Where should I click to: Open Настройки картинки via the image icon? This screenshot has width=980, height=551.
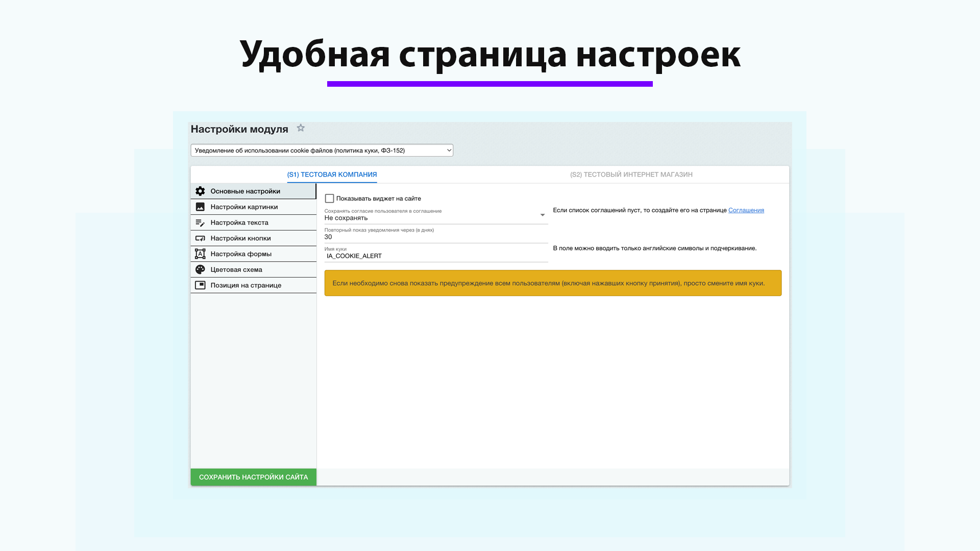pyautogui.click(x=200, y=207)
